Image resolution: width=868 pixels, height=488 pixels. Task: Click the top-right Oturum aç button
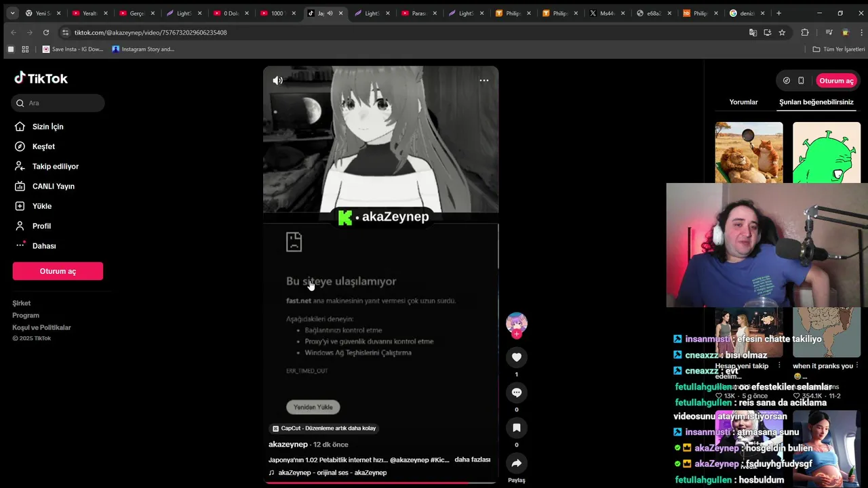tap(836, 81)
